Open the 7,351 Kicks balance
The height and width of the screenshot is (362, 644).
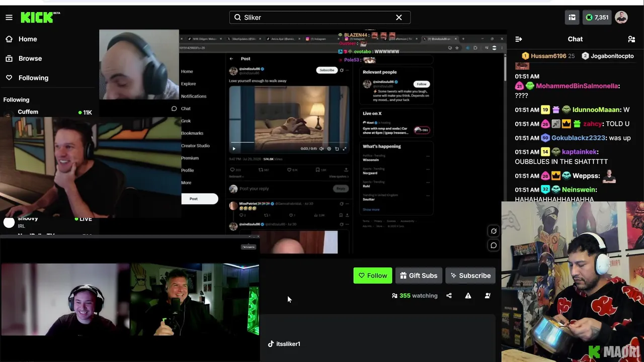(597, 18)
